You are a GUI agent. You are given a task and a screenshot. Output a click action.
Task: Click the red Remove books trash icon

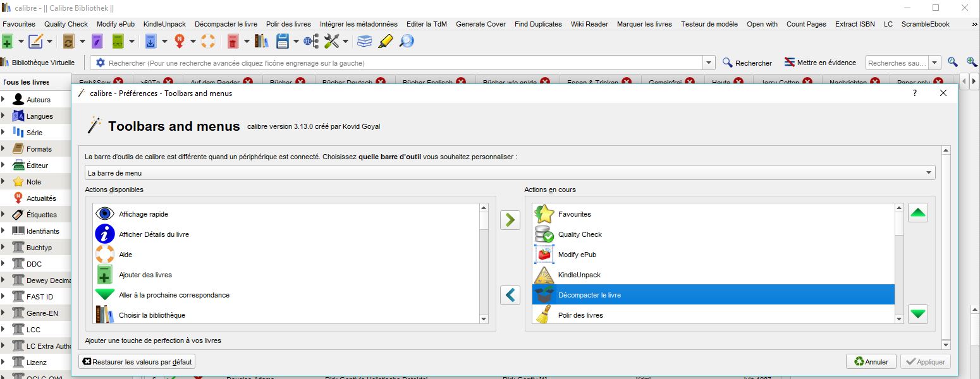233,42
